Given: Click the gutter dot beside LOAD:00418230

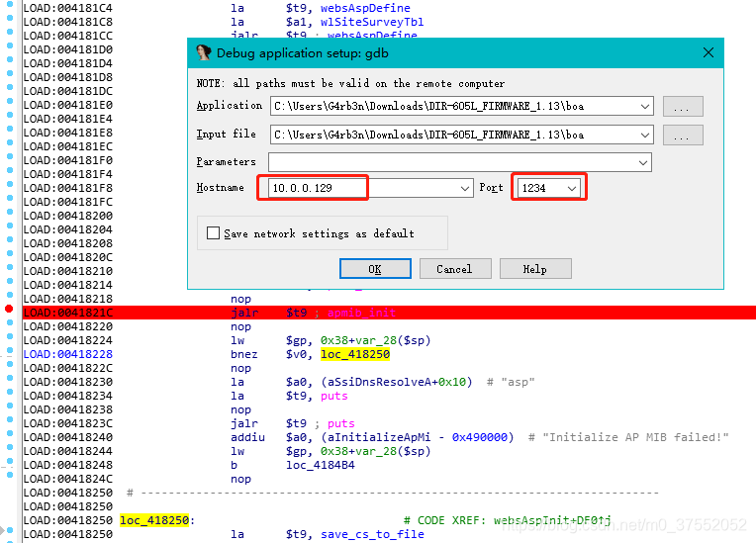Looking at the screenshot, I should point(10,378).
